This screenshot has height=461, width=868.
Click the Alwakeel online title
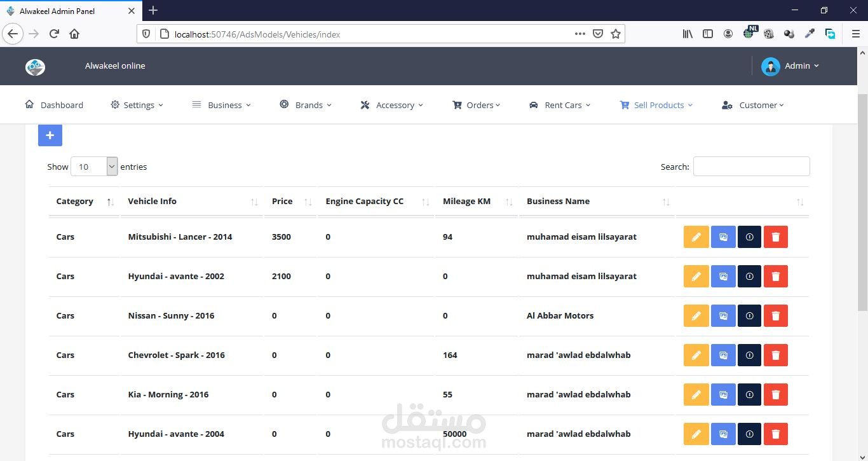click(115, 65)
